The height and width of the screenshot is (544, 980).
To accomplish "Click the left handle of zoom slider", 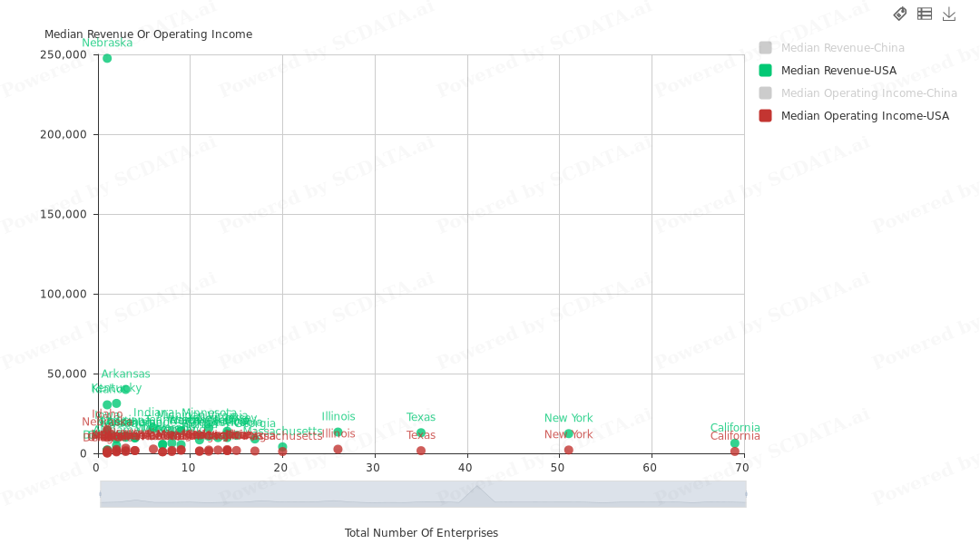I will [101, 494].
